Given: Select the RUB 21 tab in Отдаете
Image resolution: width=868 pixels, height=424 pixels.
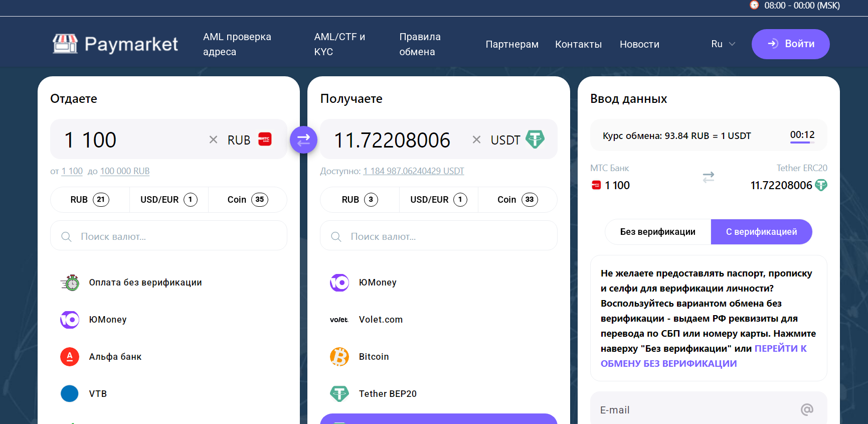Looking at the screenshot, I should click(90, 200).
